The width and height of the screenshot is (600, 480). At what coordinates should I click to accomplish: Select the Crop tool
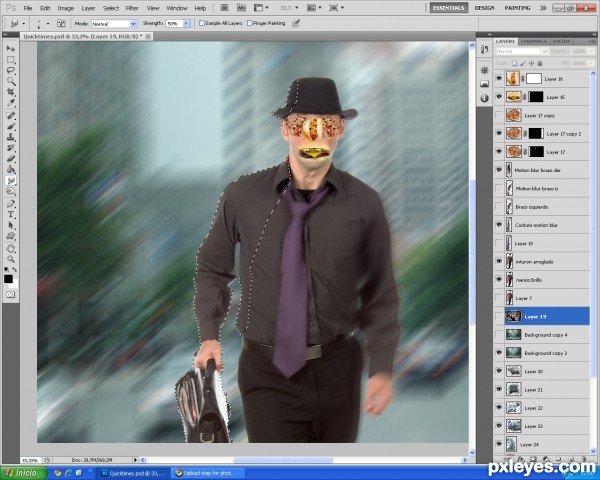point(11,92)
